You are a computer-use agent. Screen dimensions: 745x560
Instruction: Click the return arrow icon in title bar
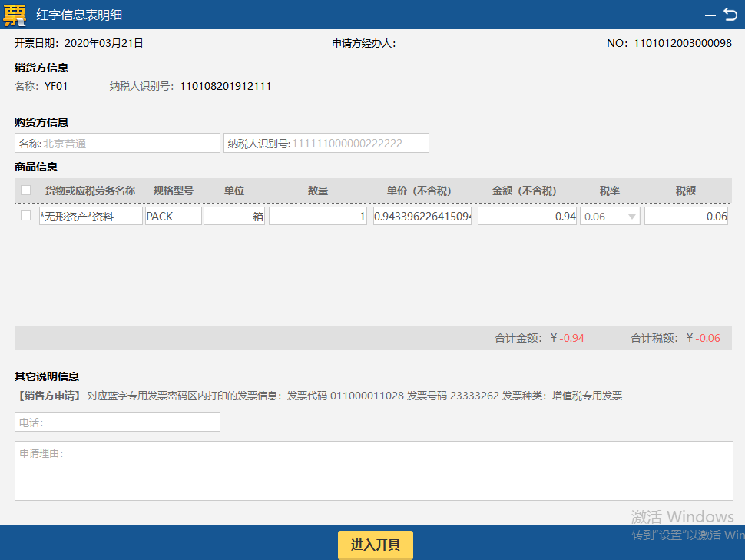click(x=730, y=15)
